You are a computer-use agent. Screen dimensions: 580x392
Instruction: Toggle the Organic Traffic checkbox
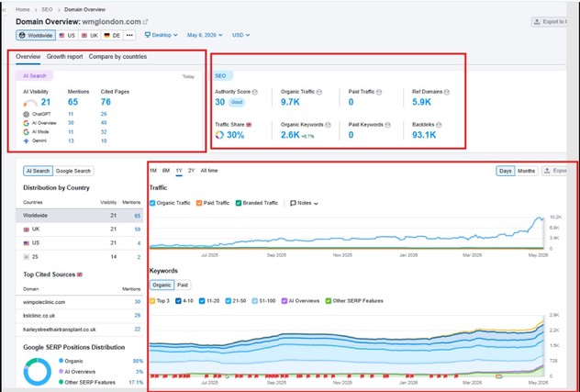(x=152, y=203)
